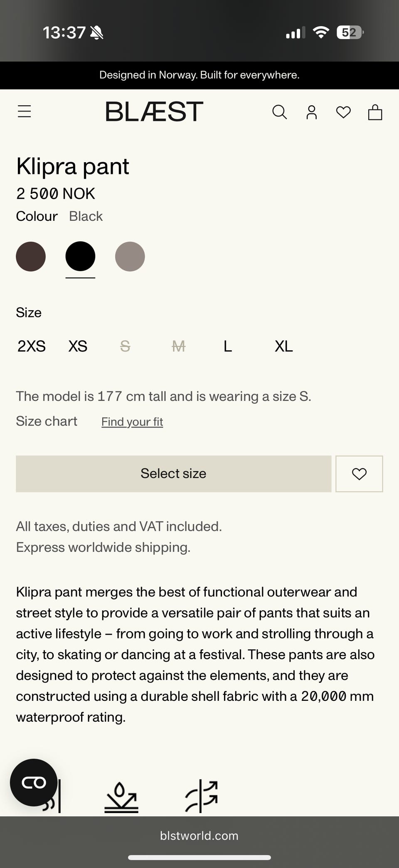Pick the dark brown colour swatch
The image size is (399, 868).
pos(31,257)
